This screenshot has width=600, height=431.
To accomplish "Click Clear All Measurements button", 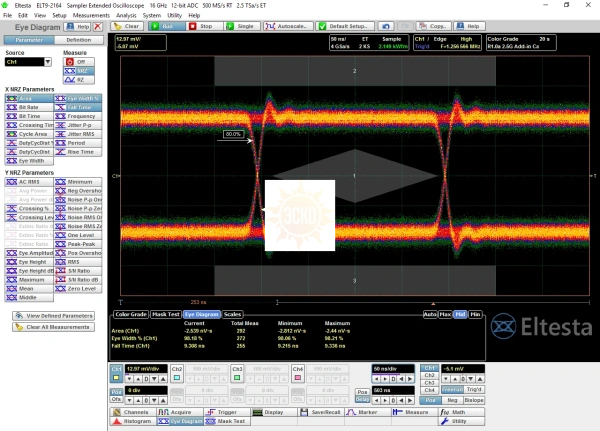I will [x=52, y=326].
